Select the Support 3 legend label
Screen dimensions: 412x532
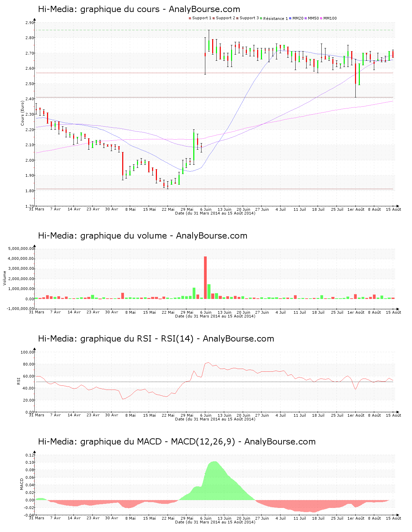249,18
